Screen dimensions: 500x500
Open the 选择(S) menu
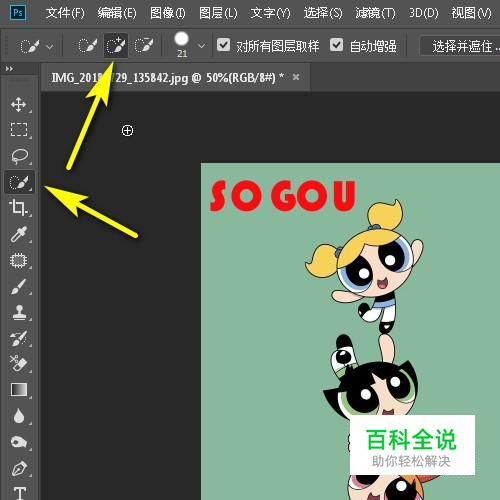pyautogui.click(x=323, y=13)
